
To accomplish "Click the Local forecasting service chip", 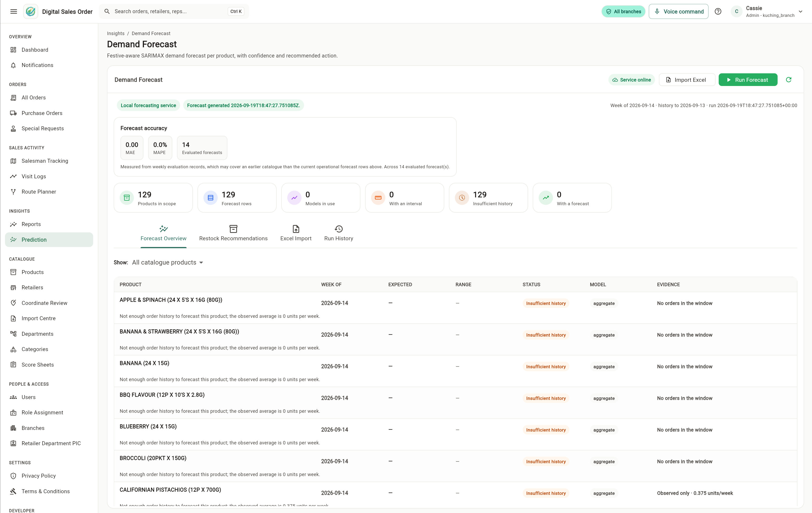I will 148,105.
